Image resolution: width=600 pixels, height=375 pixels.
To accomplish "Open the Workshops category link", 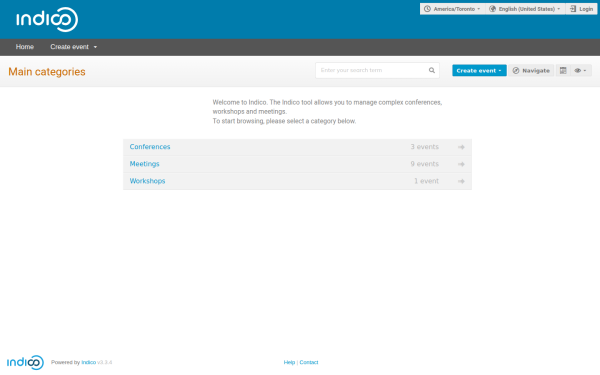I will [147, 181].
